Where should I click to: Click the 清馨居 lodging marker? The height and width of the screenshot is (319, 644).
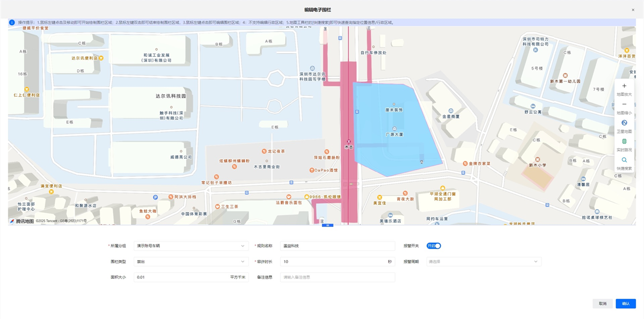point(582,179)
